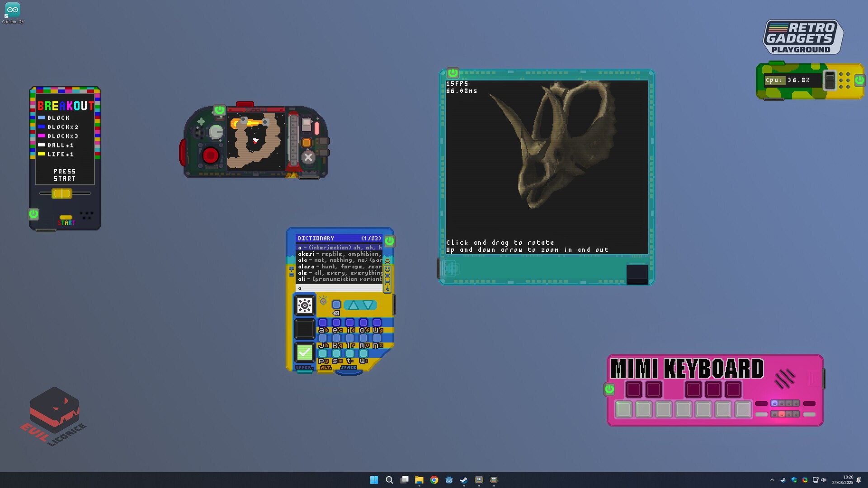The image size is (868, 488).
Task: Click the paddle slider on the Breakout gadget
Action: click(x=61, y=193)
